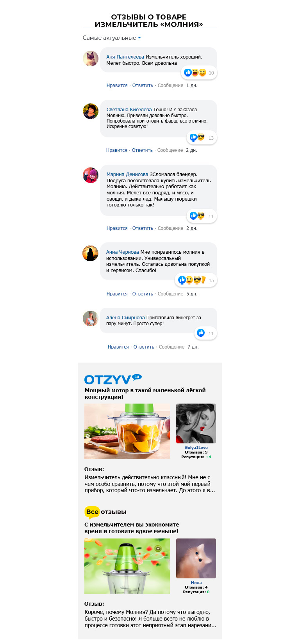Open Gulya1Love reviewer profile link
The width and height of the screenshot is (300, 644).
(x=196, y=448)
